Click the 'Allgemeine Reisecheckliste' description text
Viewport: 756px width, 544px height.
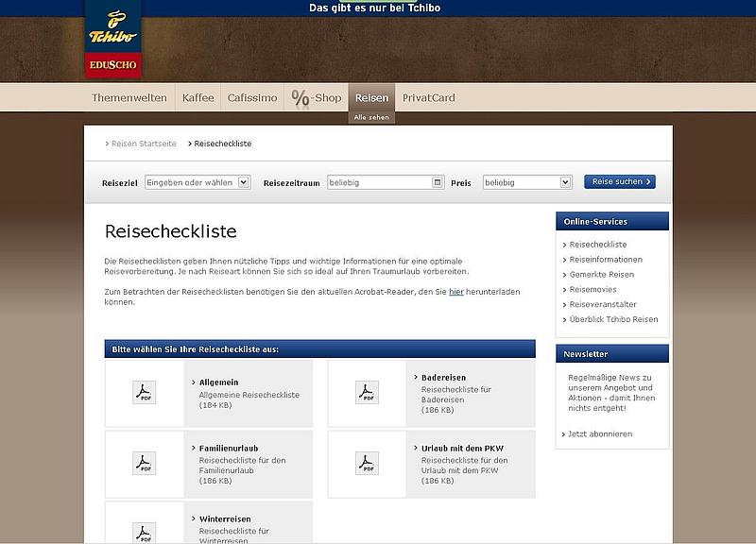(x=249, y=395)
